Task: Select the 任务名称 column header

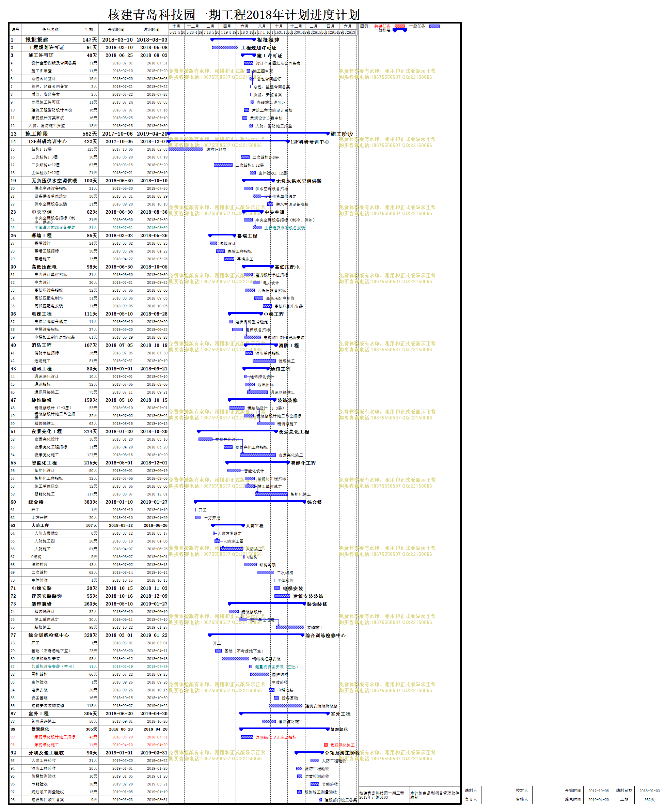Action: [x=50, y=30]
